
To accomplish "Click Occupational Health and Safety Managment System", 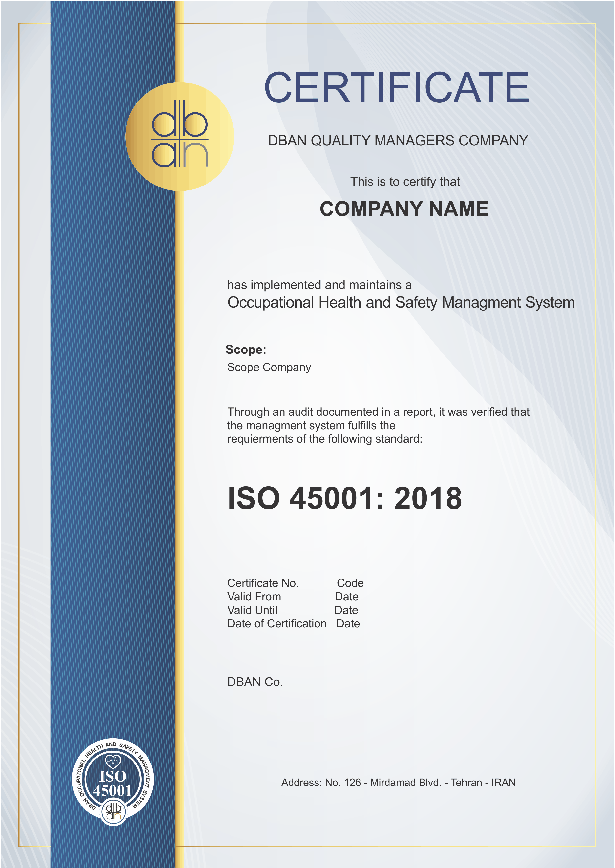I will (x=401, y=302).
